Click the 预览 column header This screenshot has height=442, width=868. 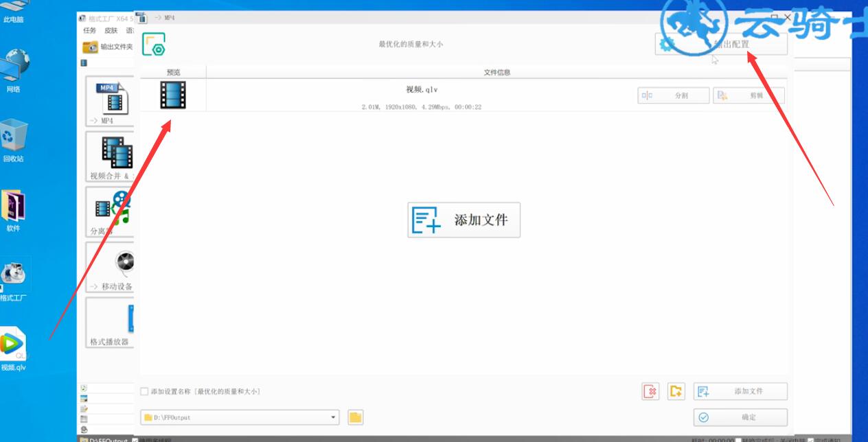[173, 72]
